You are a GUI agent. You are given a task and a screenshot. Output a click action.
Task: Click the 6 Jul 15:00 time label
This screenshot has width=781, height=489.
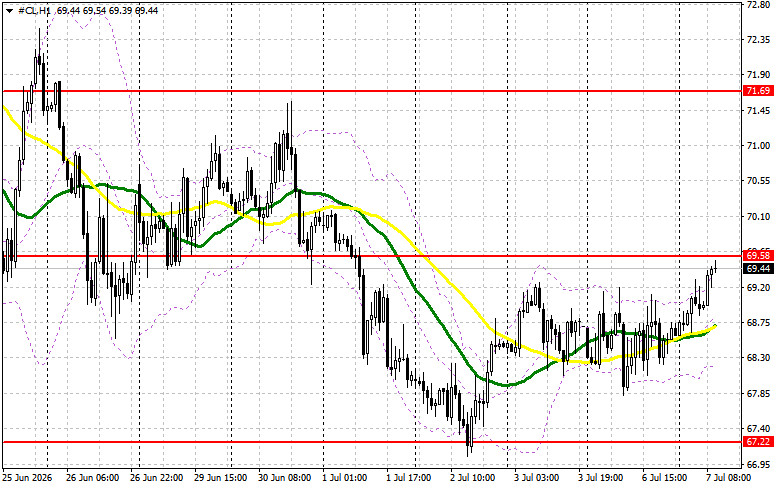664,478
